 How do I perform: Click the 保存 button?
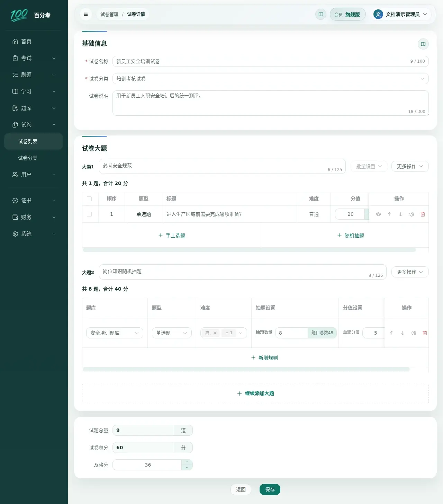[270, 489]
